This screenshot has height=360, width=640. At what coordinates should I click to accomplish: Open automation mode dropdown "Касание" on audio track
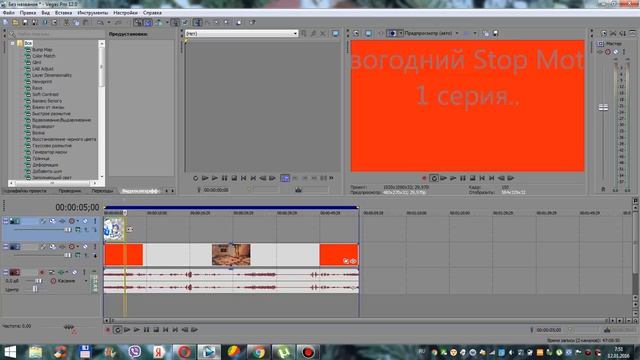point(86,281)
